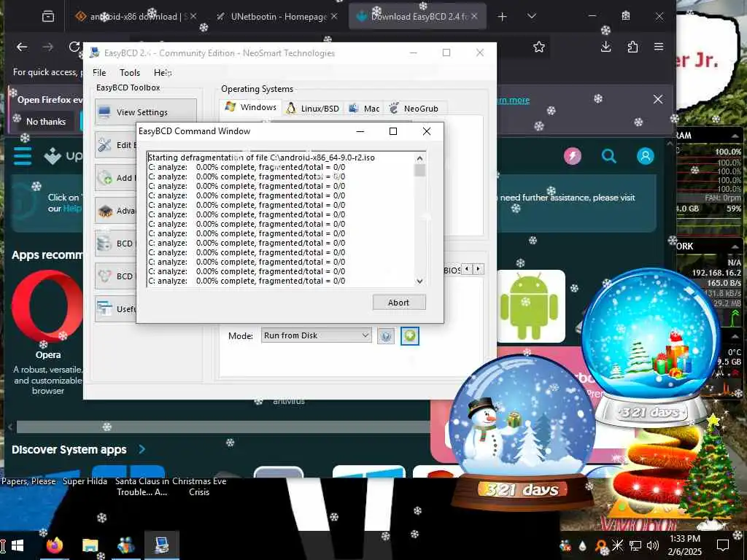Switch to the Windows operating systems tab

[x=251, y=107]
